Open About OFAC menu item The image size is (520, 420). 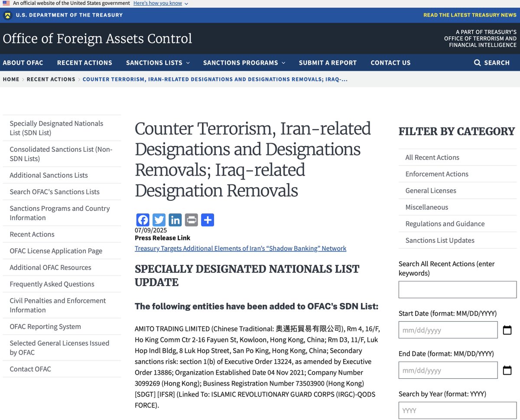click(23, 63)
